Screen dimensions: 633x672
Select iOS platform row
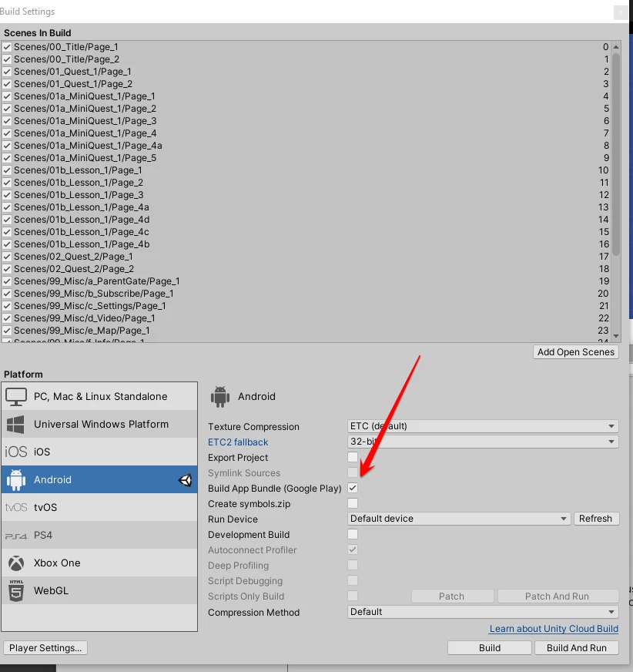tap(99, 452)
